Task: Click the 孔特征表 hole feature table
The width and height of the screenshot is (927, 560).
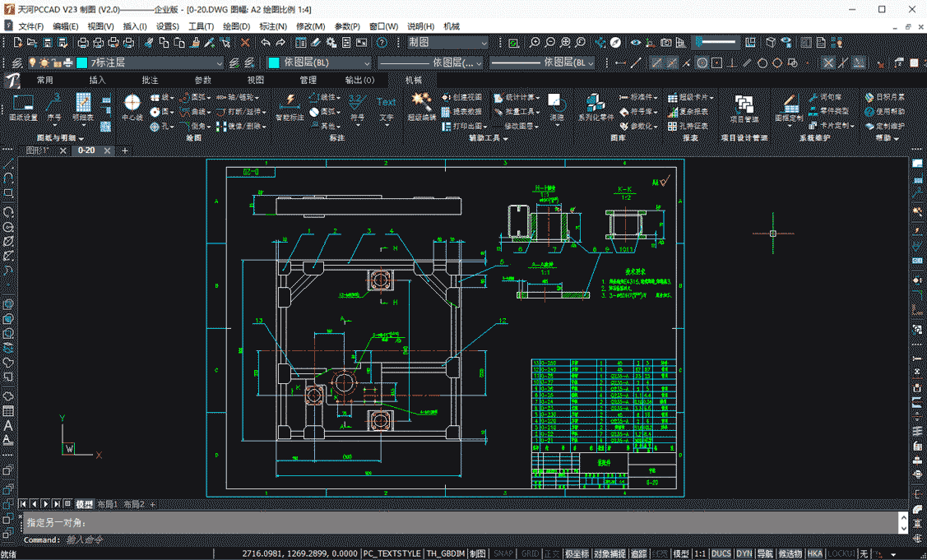Action: tap(688, 126)
